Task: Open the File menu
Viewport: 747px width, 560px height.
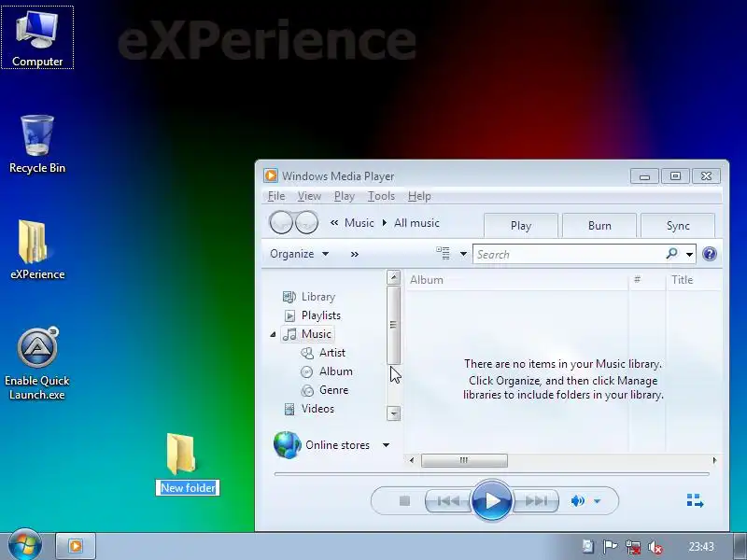Action: point(276,196)
